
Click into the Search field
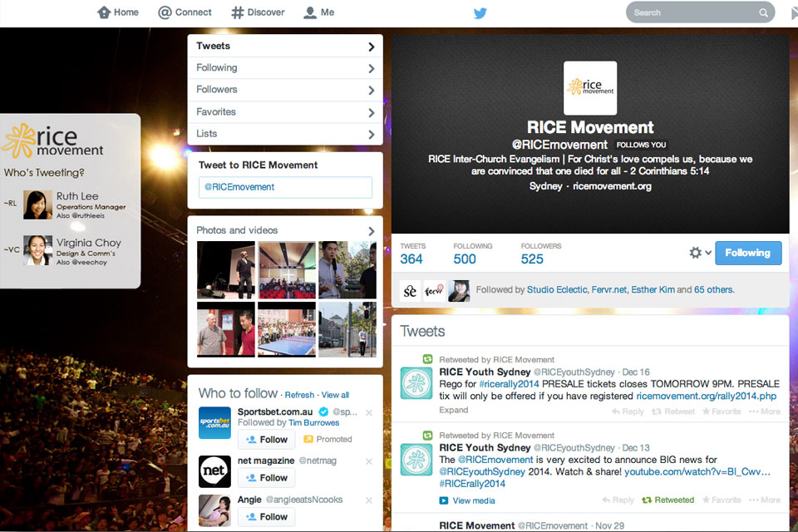pyautogui.click(x=700, y=12)
